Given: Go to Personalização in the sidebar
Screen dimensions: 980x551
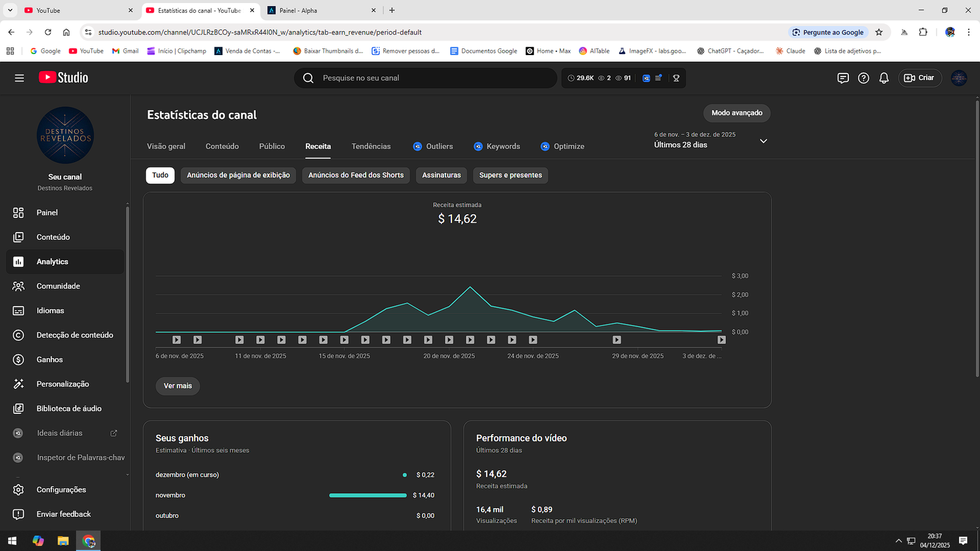Looking at the screenshot, I should pyautogui.click(x=62, y=384).
